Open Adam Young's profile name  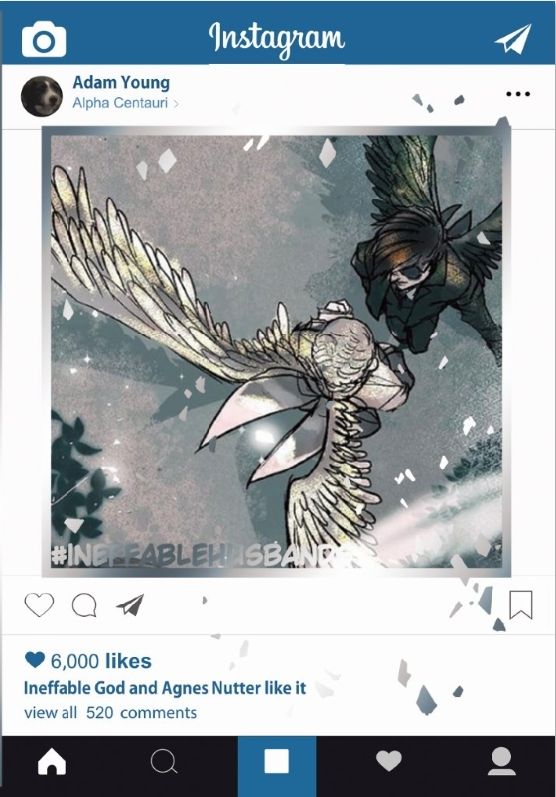pos(121,82)
